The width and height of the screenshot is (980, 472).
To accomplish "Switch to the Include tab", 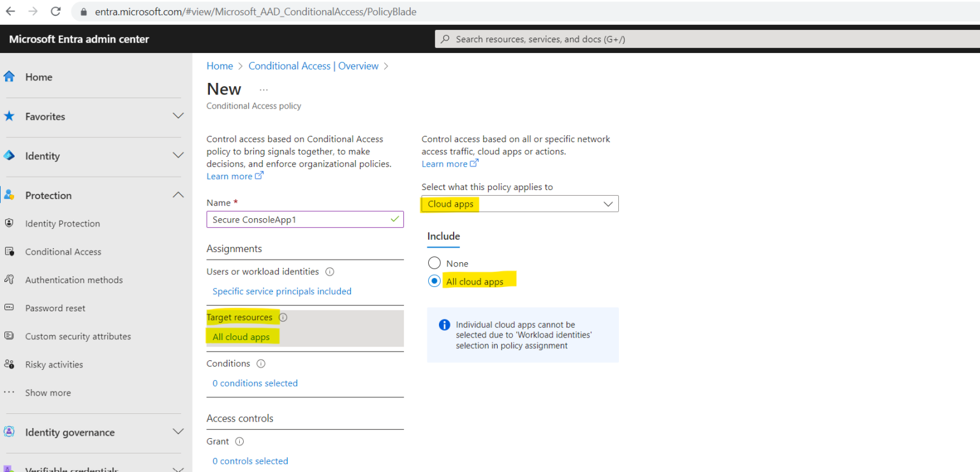I will [443, 236].
